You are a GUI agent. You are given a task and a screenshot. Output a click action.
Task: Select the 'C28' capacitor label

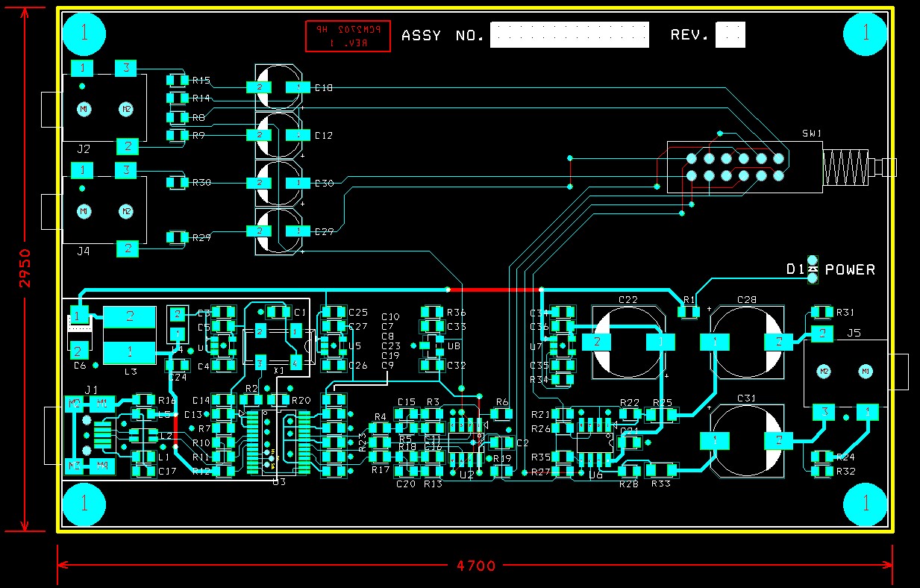click(x=747, y=299)
